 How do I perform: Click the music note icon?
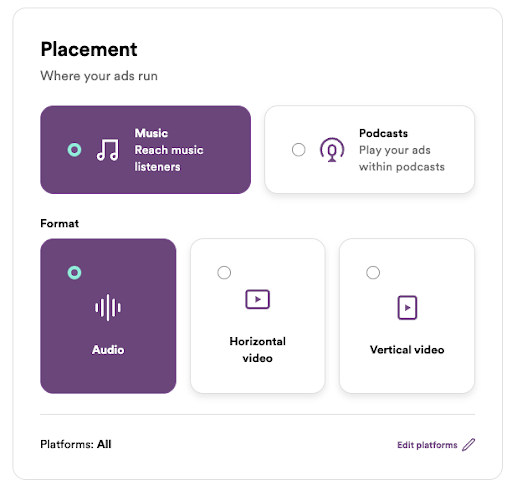coord(107,150)
